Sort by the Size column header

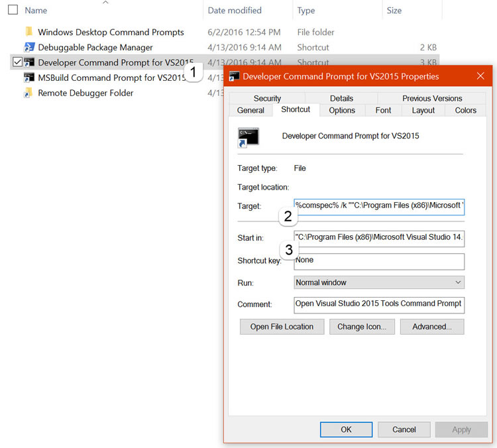pos(394,11)
